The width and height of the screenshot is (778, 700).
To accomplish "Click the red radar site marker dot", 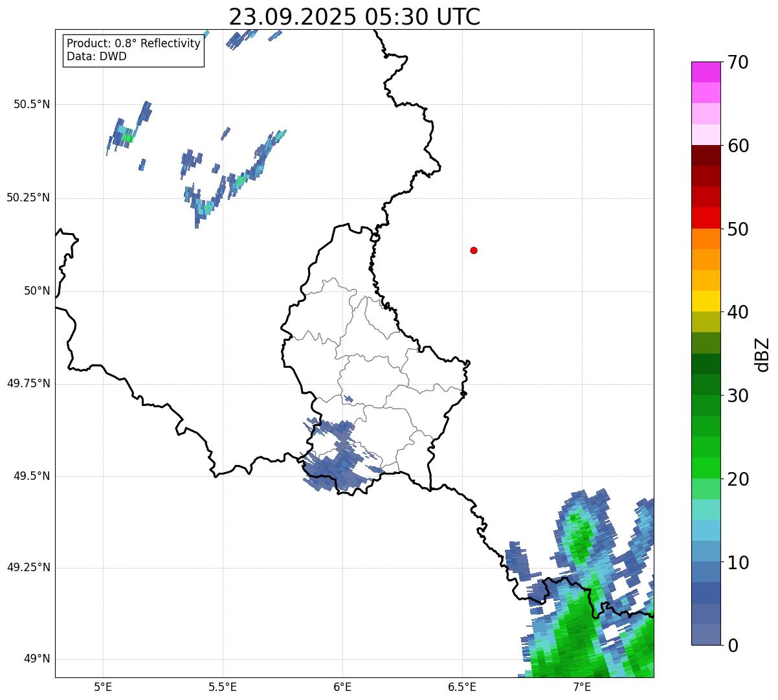I will click(x=474, y=250).
